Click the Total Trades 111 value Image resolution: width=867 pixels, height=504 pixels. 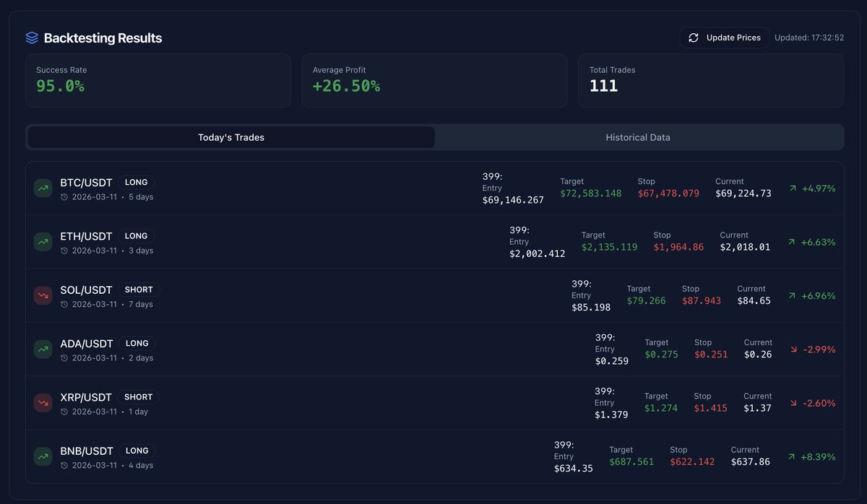[x=603, y=86]
